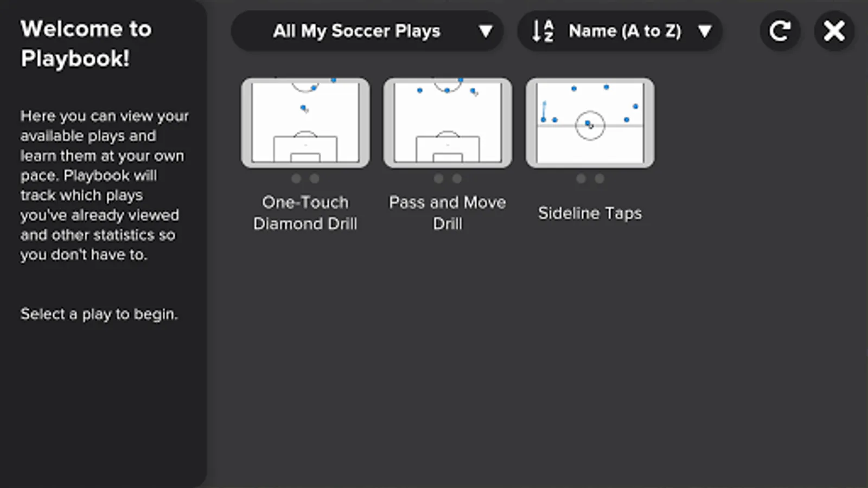Click the arrow next to Name (A to Z)
The height and width of the screenshot is (488, 868).
(704, 31)
